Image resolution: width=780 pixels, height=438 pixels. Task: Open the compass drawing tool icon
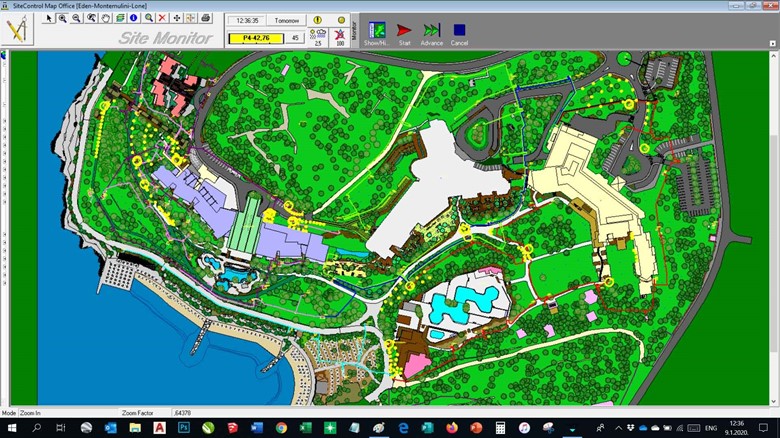18,29
